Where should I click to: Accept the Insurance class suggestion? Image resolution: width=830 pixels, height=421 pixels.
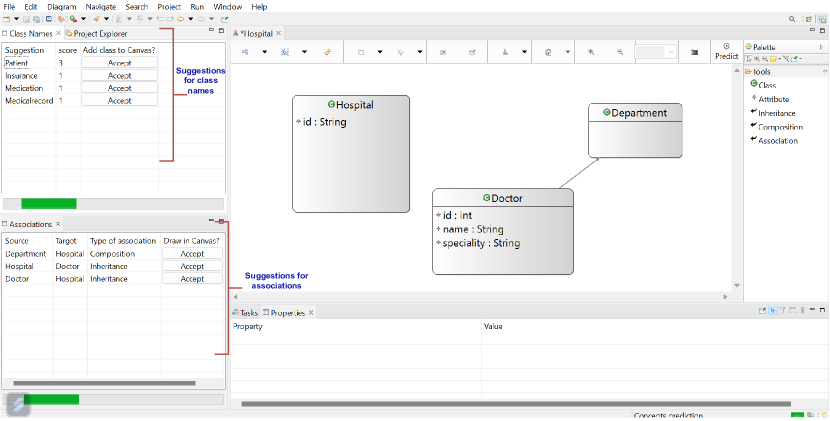(120, 75)
